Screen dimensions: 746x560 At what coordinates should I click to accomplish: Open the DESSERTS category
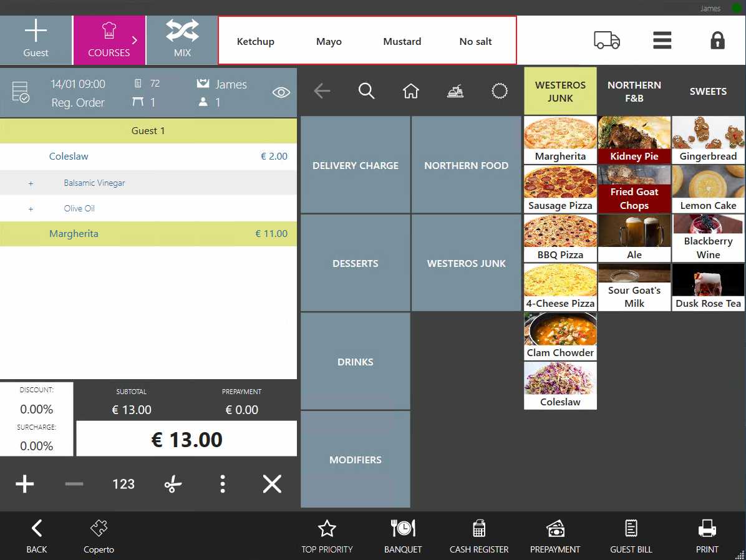click(356, 263)
